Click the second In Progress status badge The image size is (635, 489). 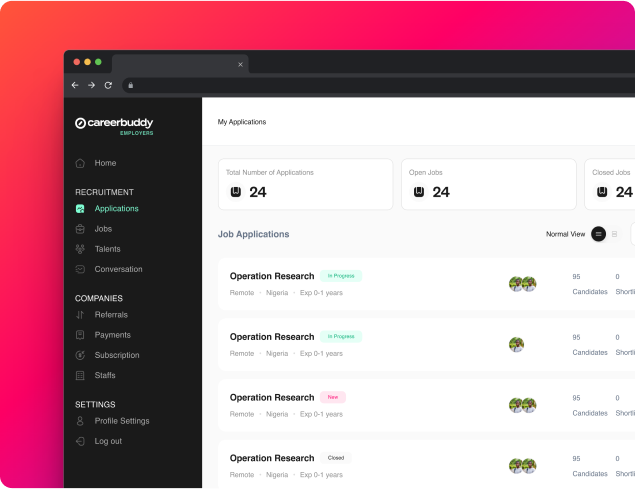(x=341, y=337)
